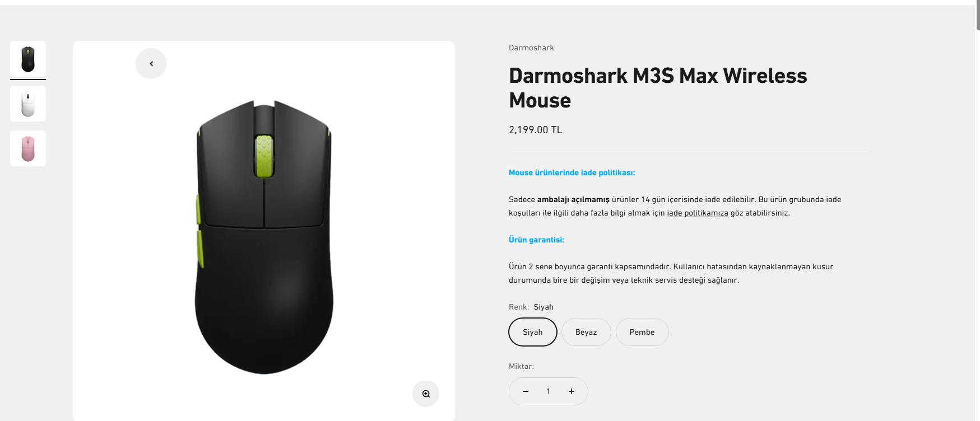Click the quantity number field
Image resolution: width=980 pixels, height=421 pixels.
(549, 391)
